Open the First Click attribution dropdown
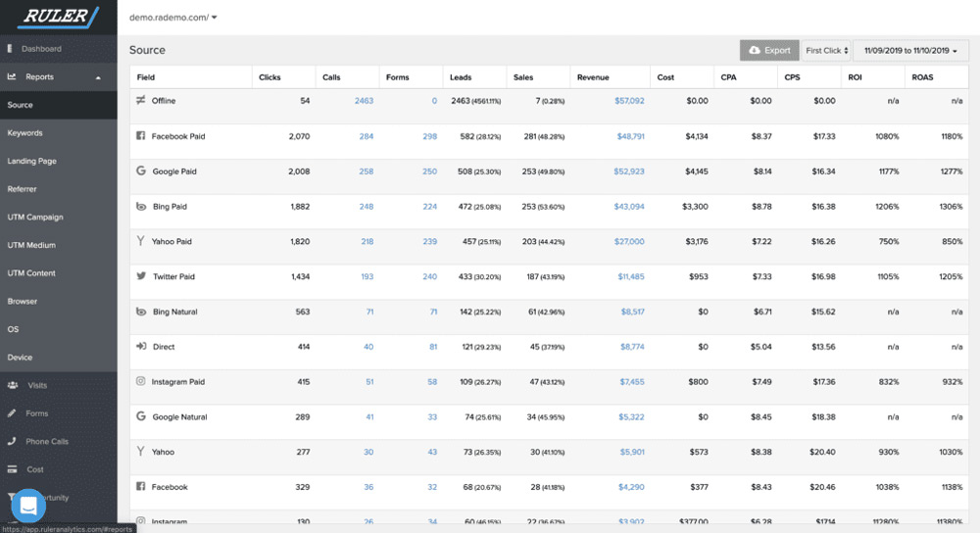Image resolution: width=980 pixels, height=533 pixels. point(826,51)
